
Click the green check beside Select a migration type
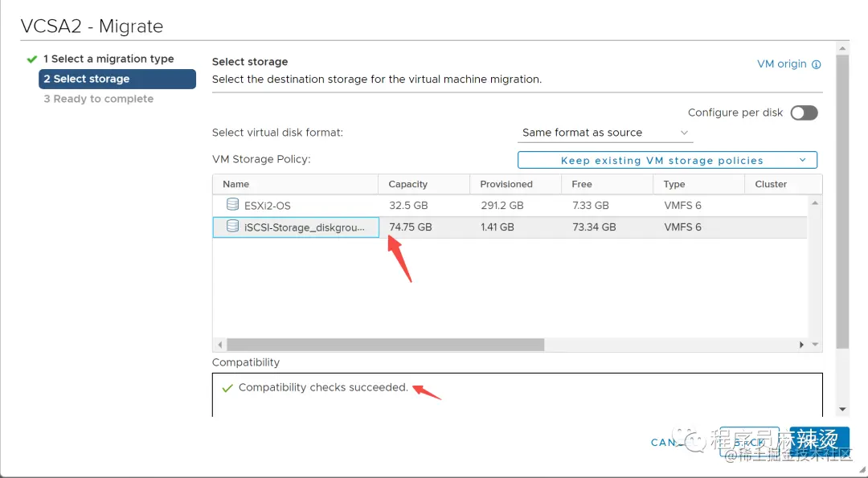click(32, 59)
